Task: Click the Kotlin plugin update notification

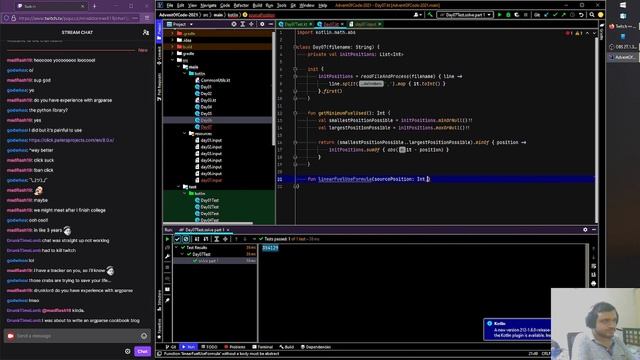Action: (x=518, y=329)
